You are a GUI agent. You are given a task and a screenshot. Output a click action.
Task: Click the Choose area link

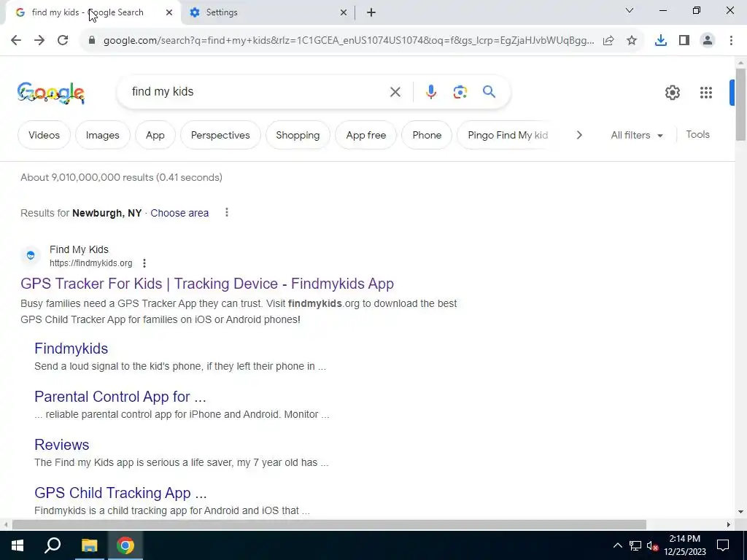[x=179, y=213]
